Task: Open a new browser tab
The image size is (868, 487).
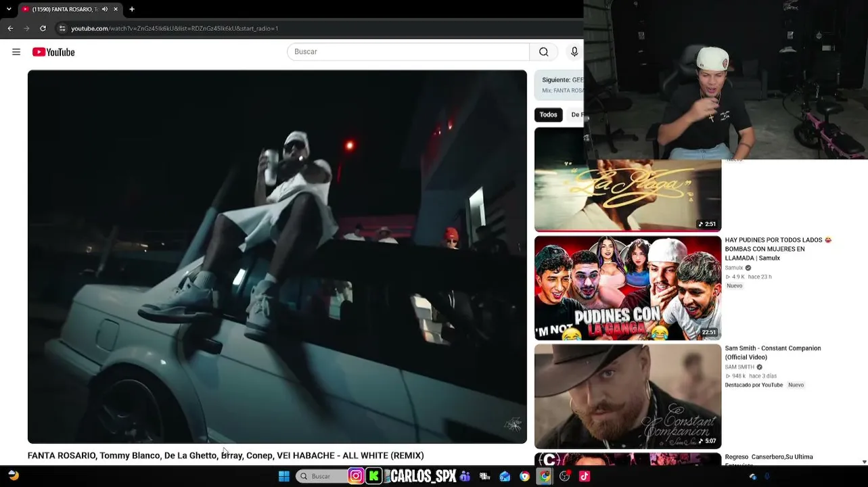Action: click(132, 9)
